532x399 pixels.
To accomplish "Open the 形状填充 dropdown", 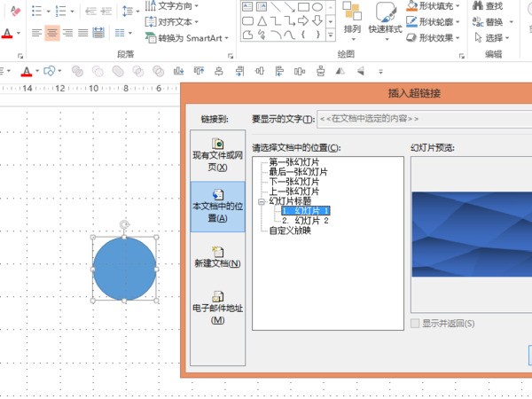I will pos(436,5).
